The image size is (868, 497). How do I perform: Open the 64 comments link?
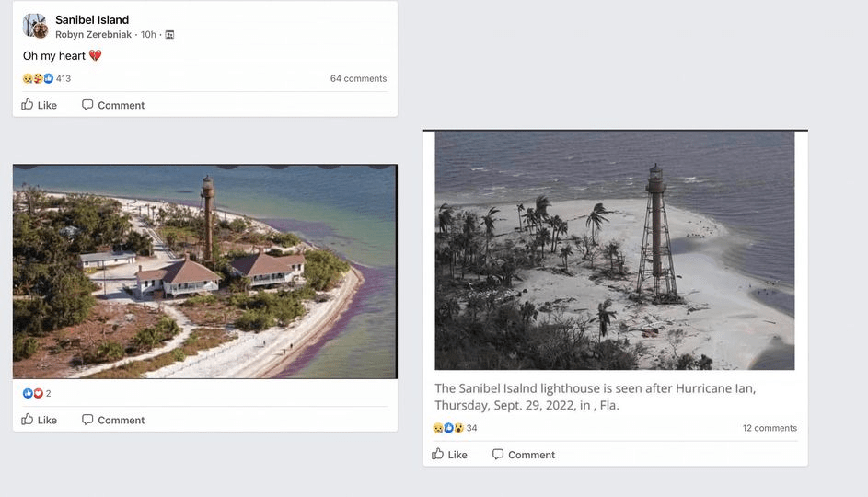tap(358, 79)
